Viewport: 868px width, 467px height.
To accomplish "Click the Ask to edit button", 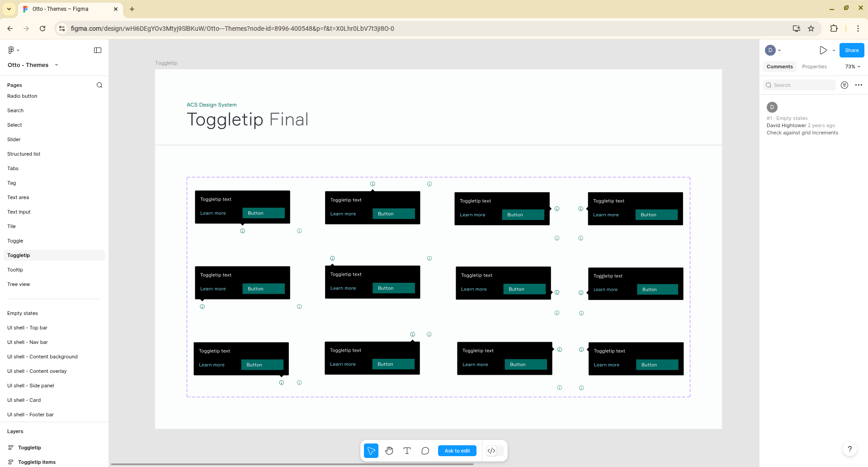I will pos(457,451).
